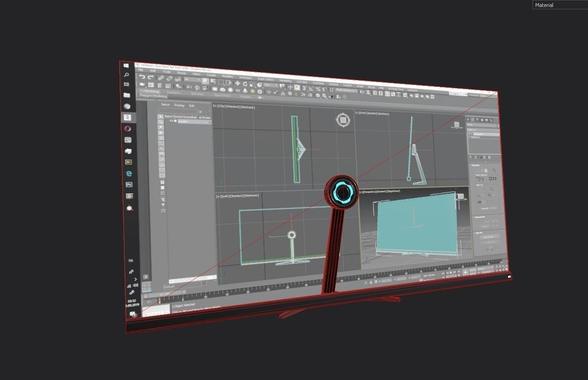Click the time slider 0 / 100
The image size is (588, 380).
tap(165, 294)
